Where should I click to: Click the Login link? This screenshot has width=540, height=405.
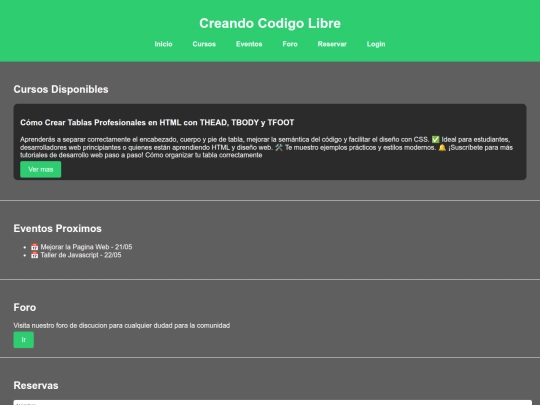tap(376, 44)
